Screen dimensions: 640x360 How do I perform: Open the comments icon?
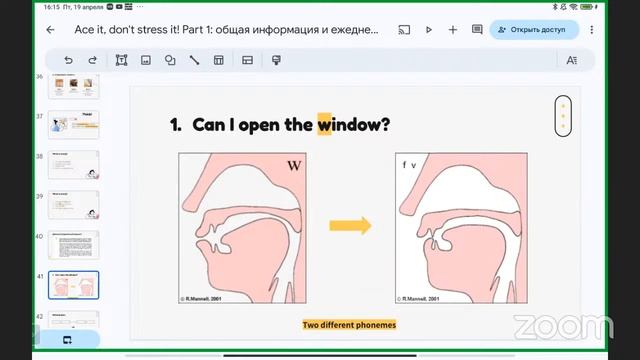(477, 29)
